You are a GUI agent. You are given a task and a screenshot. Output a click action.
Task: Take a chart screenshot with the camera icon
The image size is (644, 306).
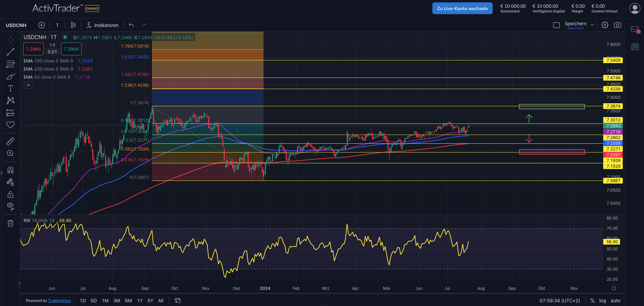click(618, 25)
